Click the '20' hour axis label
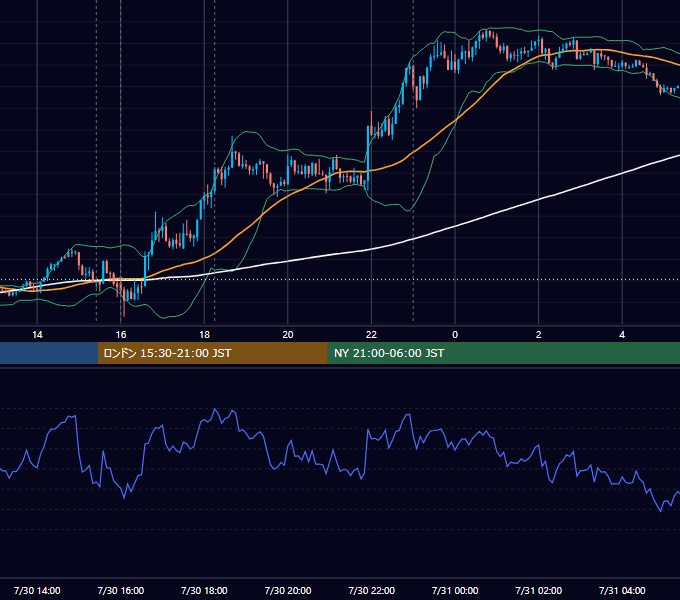 288,335
